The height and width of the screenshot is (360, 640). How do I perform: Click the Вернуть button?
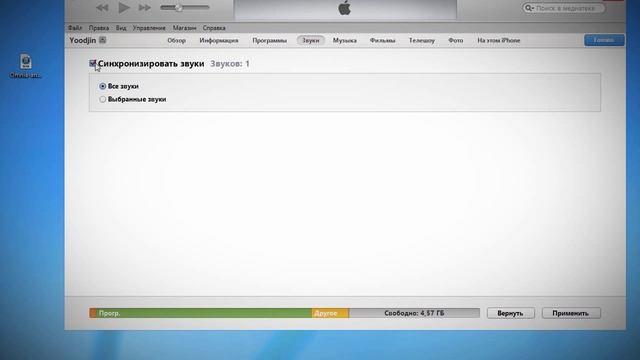click(x=511, y=313)
